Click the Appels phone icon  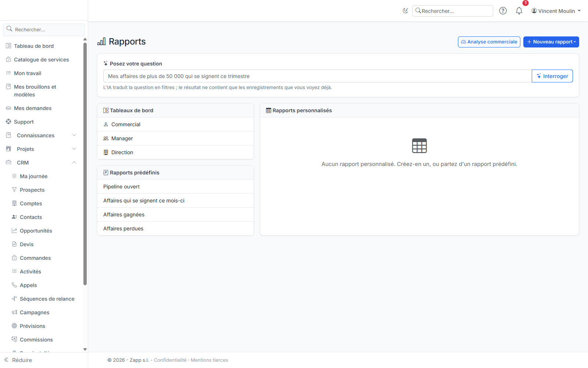(x=14, y=285)
